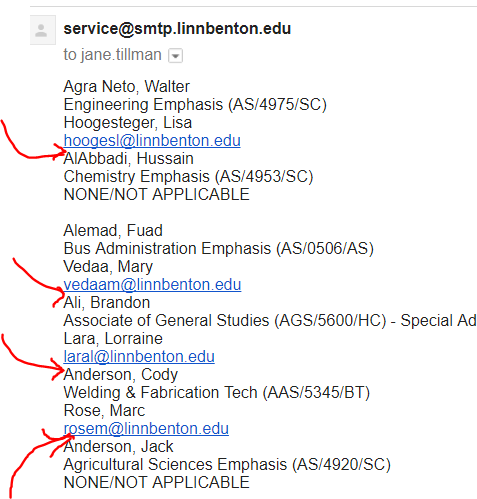Viewport: 477px width, 499px height.
Task: Click the name Agra Neto, Walter
Action: [127, 87]
